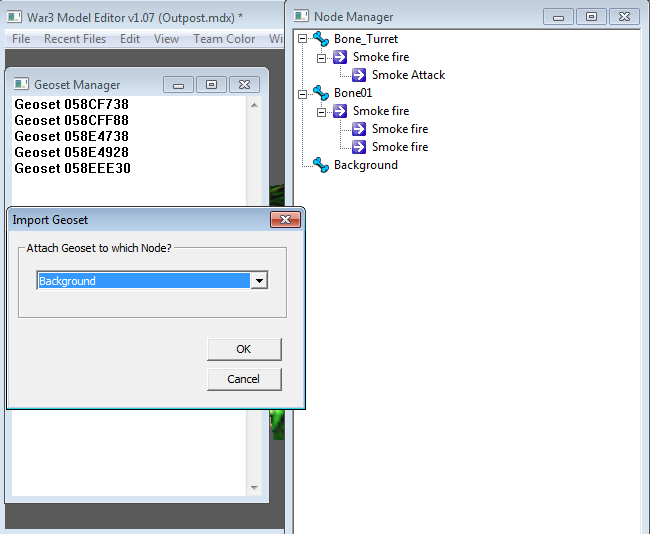Viewport: 650px width, 534px height.
Task: Open the Recent Files menu
Action: (75, 39)
